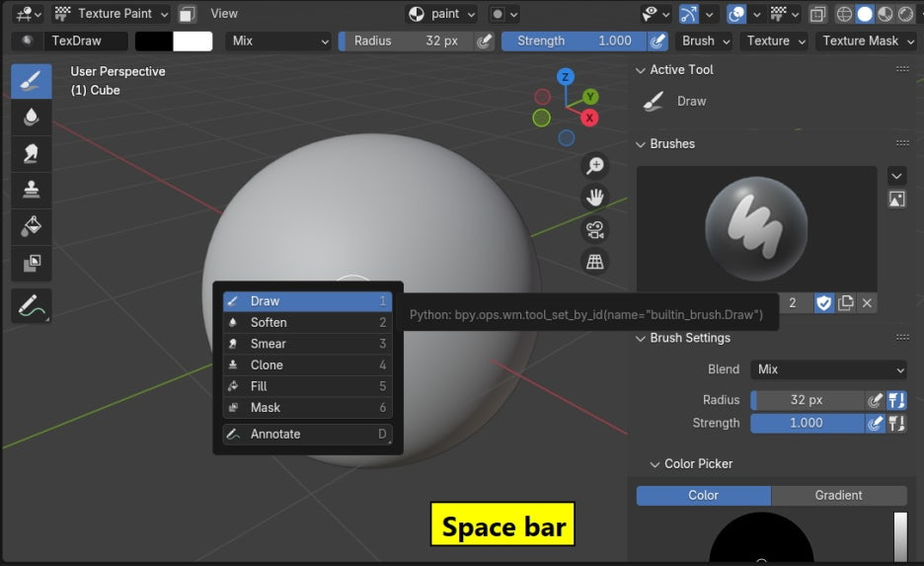Open the Texture dropdown in header
The image size is (924, 566).
click(x=774, y=40)
